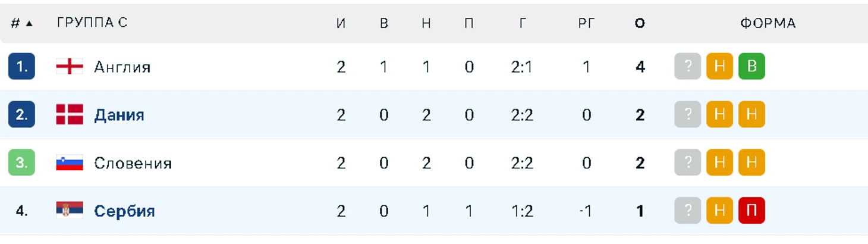Click Serbia's red loss form badge
This screenshot has height=244, width=868.
pyautogui.click(x=751, y=211)
